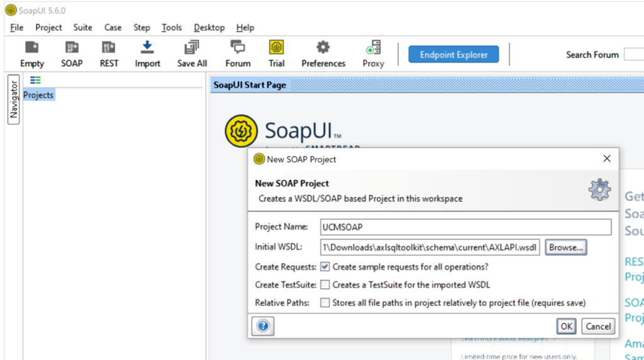644x360 pixels.
Task: Open the Forum toolbar icon
Action: click(x=238, y=54)
